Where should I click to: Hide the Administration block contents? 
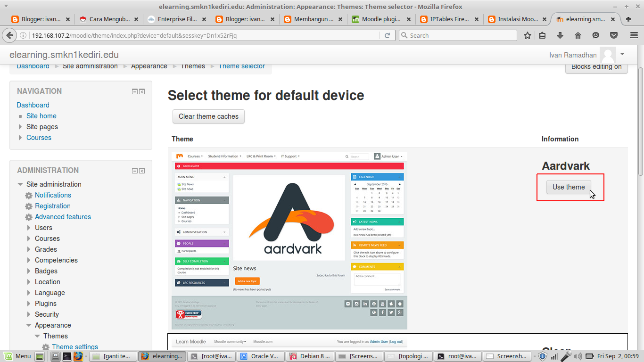[x=134, y=170]
